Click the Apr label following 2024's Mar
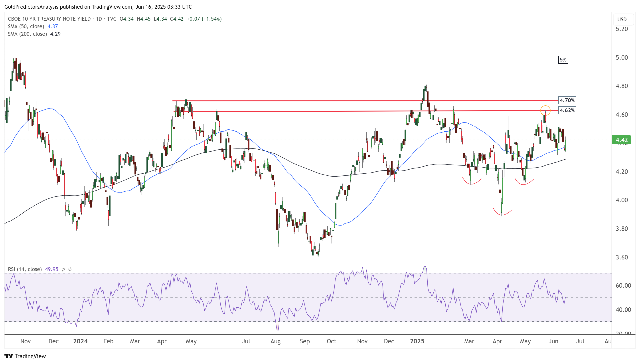The height and width of the screenshot is (364, 640). point(162,341)
